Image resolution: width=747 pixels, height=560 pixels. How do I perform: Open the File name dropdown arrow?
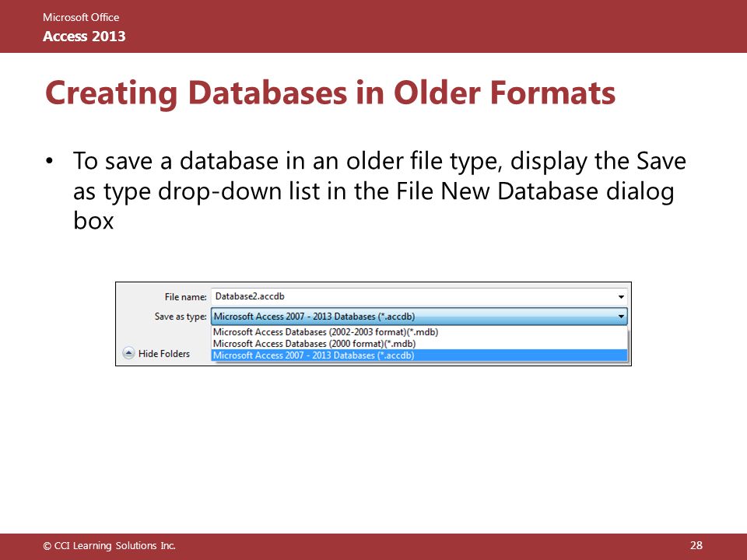(621, 296)
